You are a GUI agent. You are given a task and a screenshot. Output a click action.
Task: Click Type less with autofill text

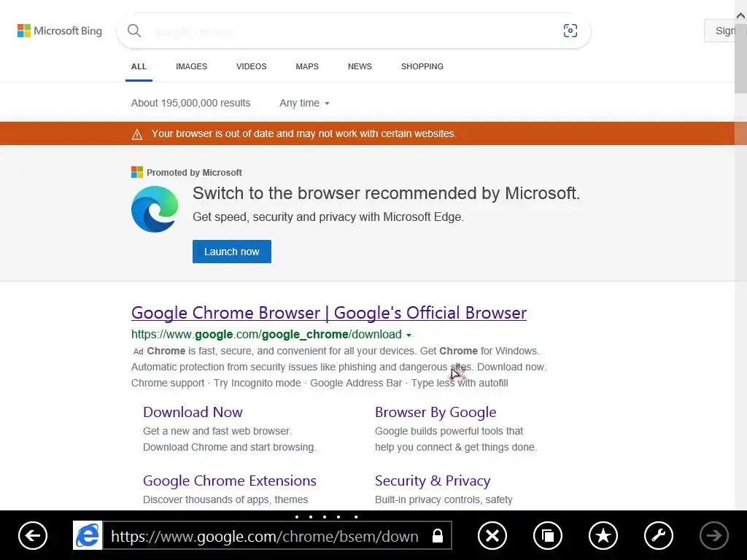[x=460, y=384]
